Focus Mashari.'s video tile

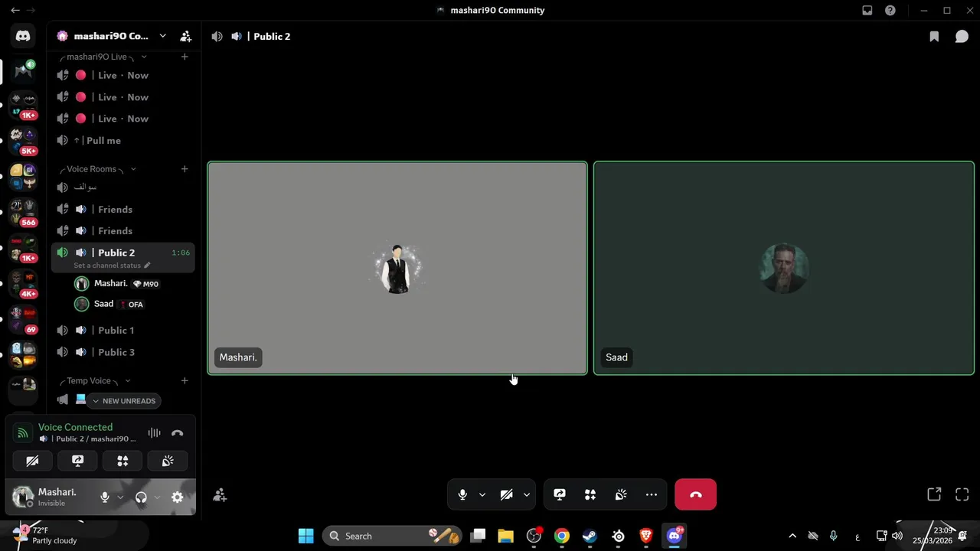397,269
